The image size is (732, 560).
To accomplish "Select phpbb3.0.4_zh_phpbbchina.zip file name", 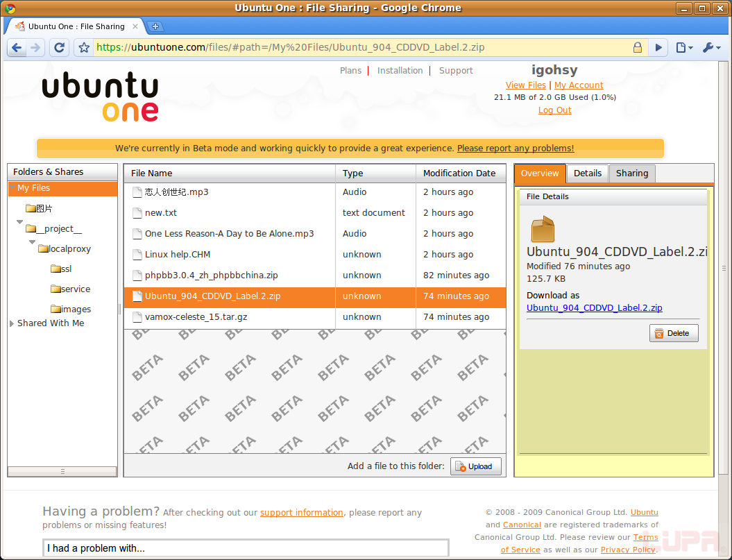I will [212, 275].
